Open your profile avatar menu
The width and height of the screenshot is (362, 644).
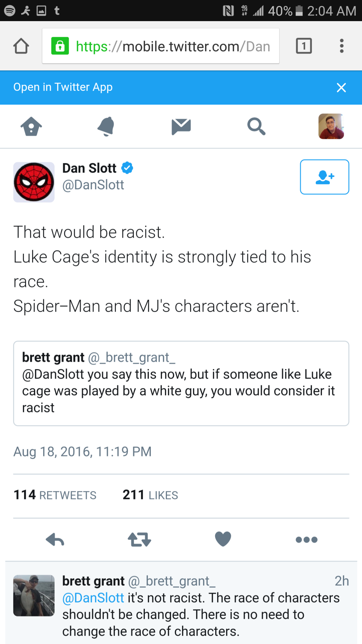coord(331,126)
